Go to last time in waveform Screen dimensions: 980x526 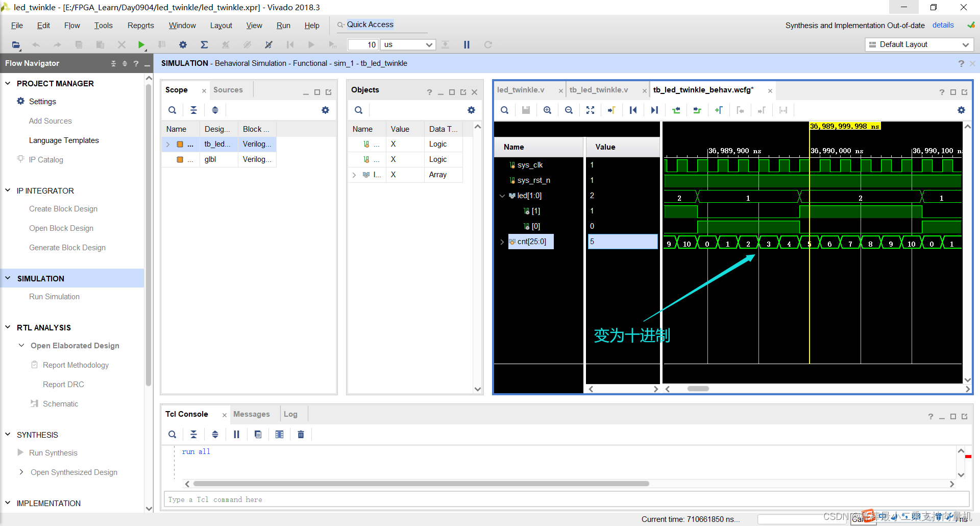click(x=655, y=110)
